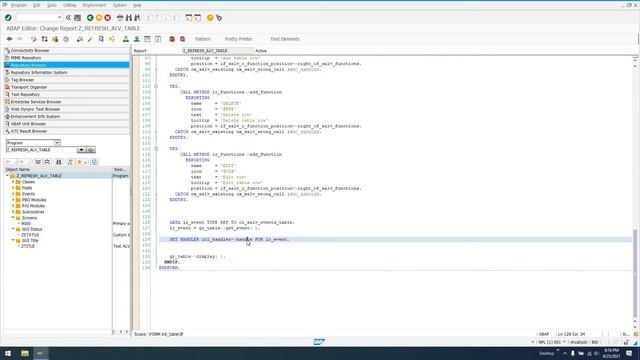Open the Edit menu
This screenshot has height=360, width=640.
[36, 5]
